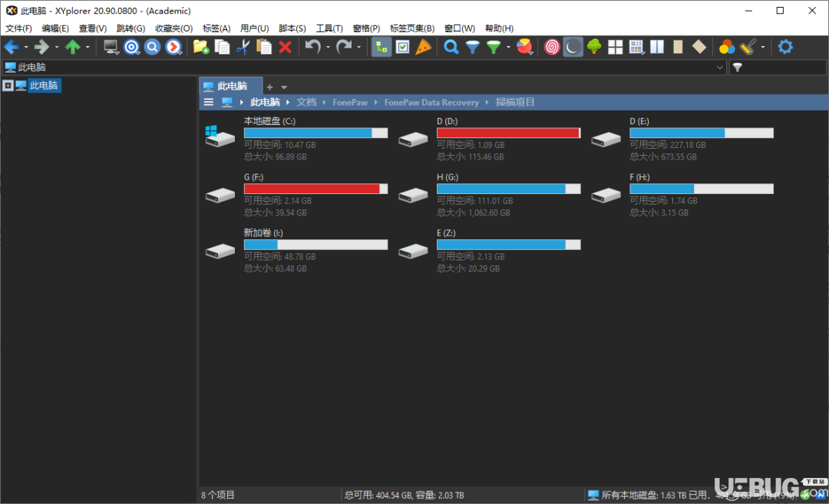
Task: Open 工具(T) menu
Action: [x=329, y=28]
